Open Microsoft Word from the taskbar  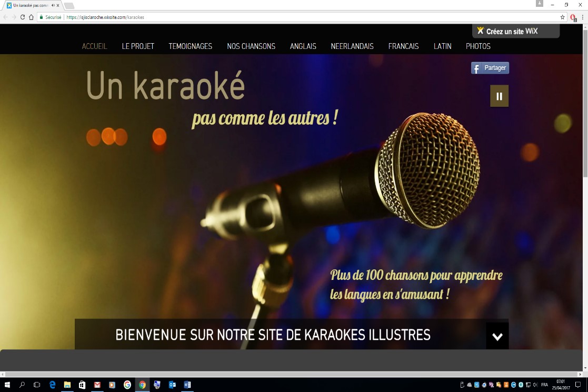coord(186,385)
